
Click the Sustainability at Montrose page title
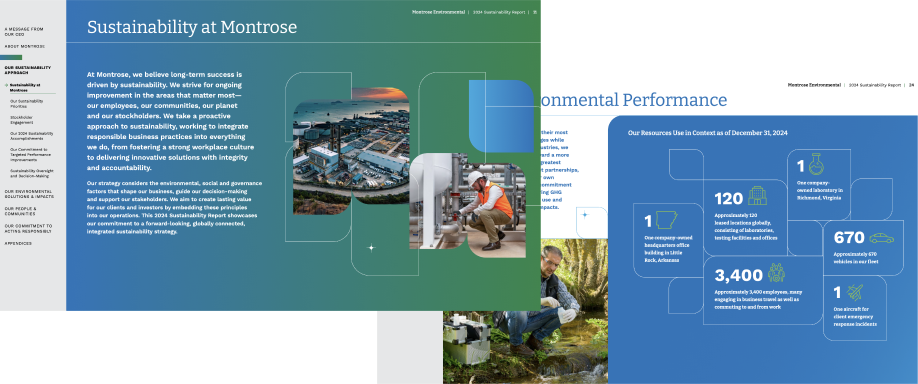192,27
